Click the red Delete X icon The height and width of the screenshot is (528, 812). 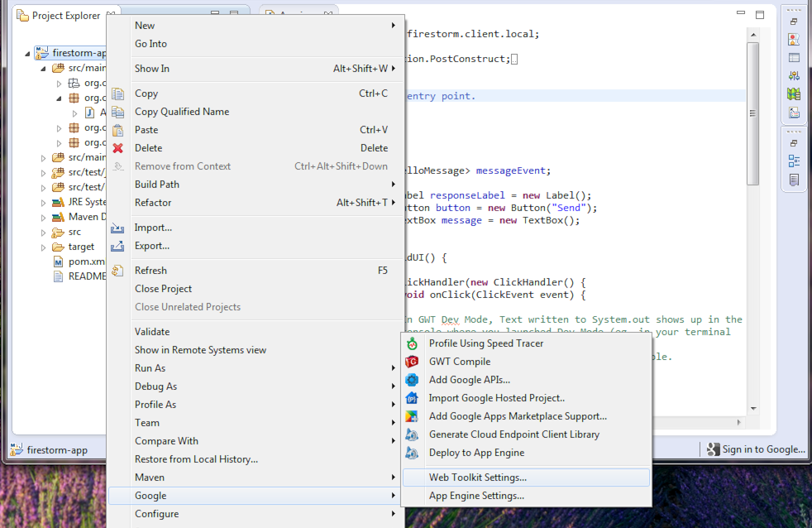click(x=118, y=148)
